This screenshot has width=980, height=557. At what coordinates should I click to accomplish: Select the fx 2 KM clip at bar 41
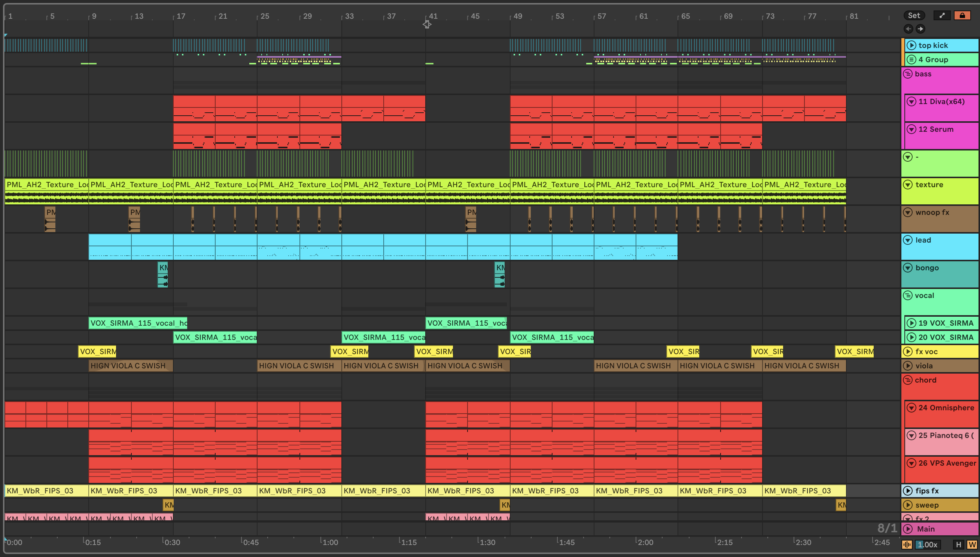tap(436, 518)
